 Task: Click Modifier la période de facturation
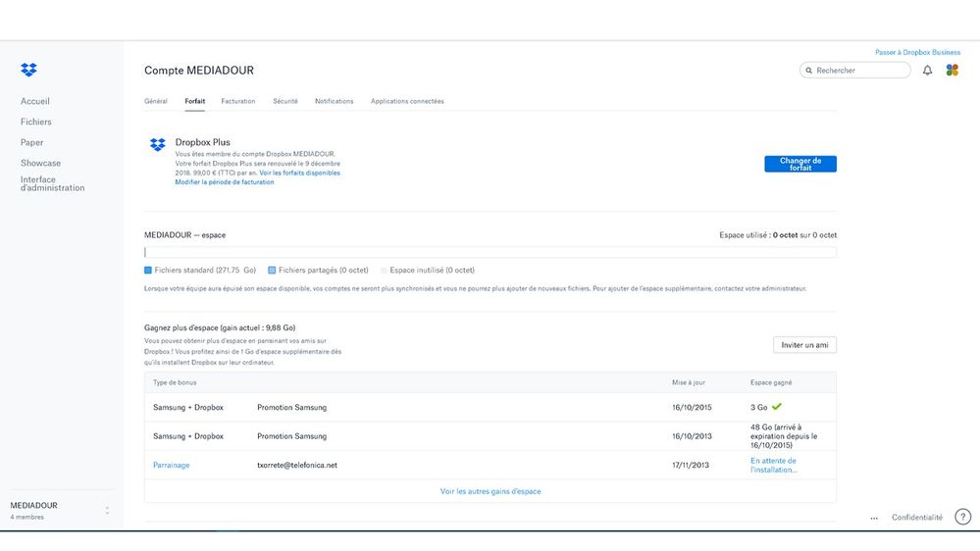point(227,182)
